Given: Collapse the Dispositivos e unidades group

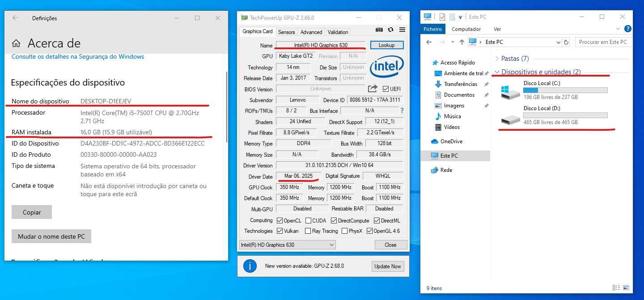Looking at the screenshot, I should (x=497, y=72).
